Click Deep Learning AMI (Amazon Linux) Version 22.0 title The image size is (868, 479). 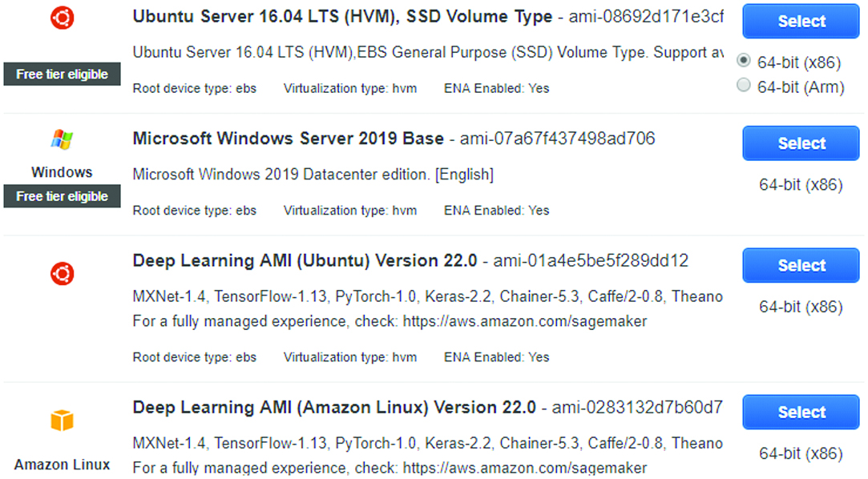pos(333,408)
